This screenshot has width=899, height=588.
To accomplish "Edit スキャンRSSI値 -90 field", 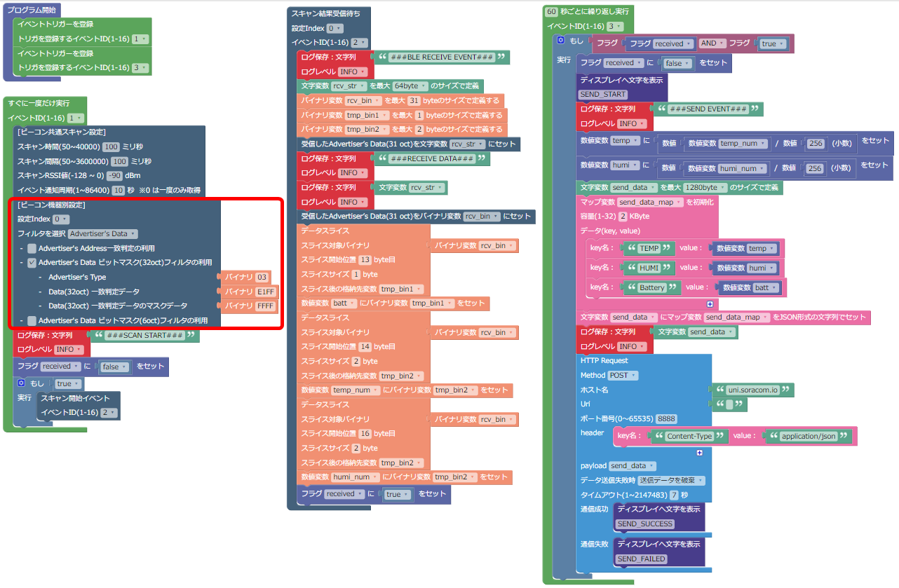I will [114, 175].
